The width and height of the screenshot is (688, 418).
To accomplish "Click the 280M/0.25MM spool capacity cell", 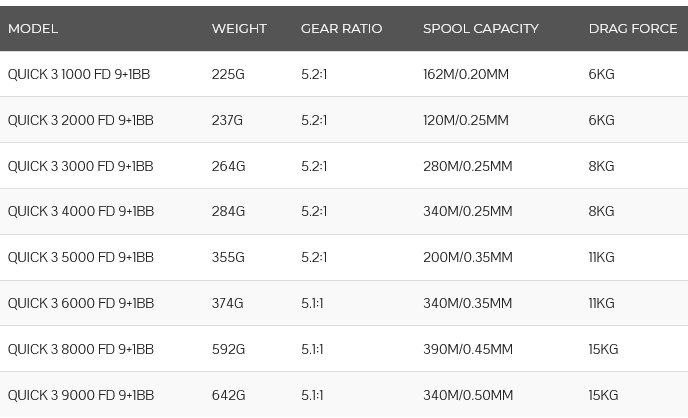I will pos(467,167).
